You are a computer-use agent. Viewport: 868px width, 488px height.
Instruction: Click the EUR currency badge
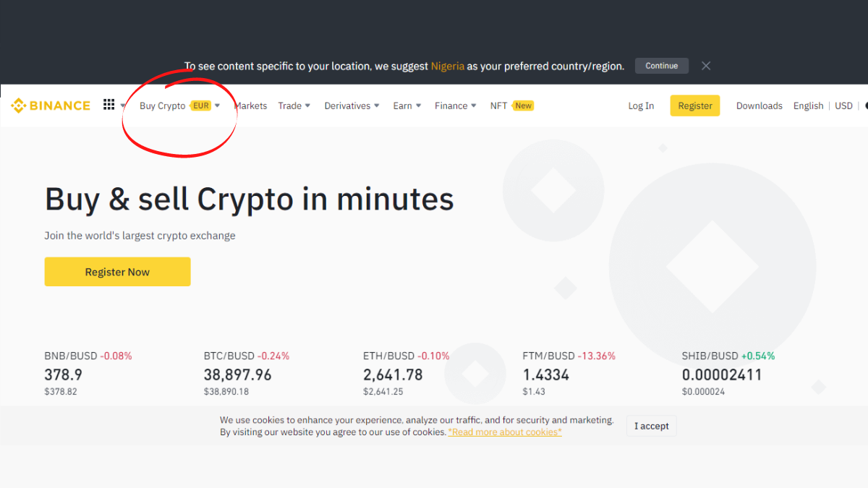click(200, 106)
